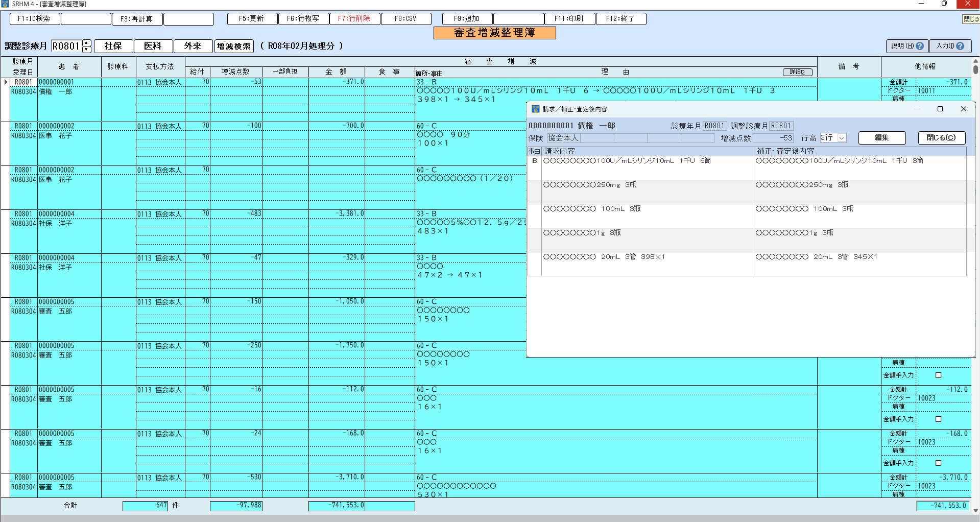Screen dimensions: 980x522
Task: Increase 調整診療月 with the up spinner arrow
Action: click(x=87, y=43)
